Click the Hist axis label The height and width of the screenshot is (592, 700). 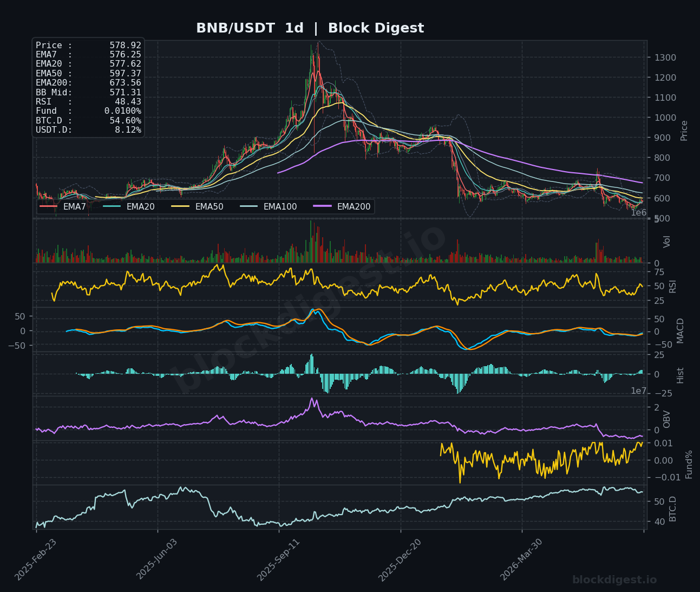(x=680, y=375)
